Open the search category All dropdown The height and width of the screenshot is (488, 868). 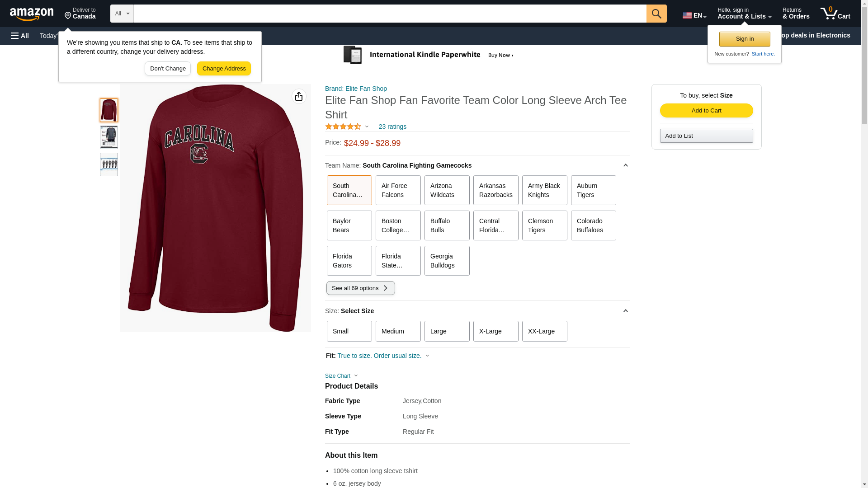(122, 14)
